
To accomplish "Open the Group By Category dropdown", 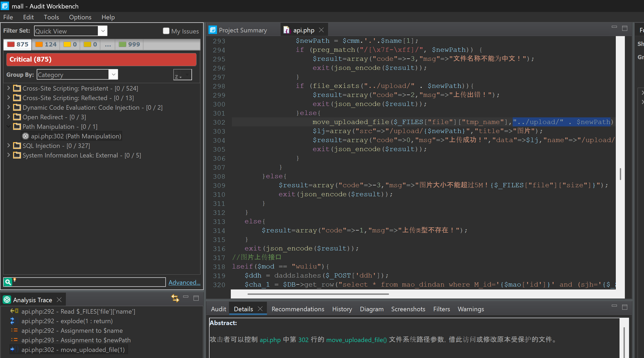I will click(x=113, y=75).
